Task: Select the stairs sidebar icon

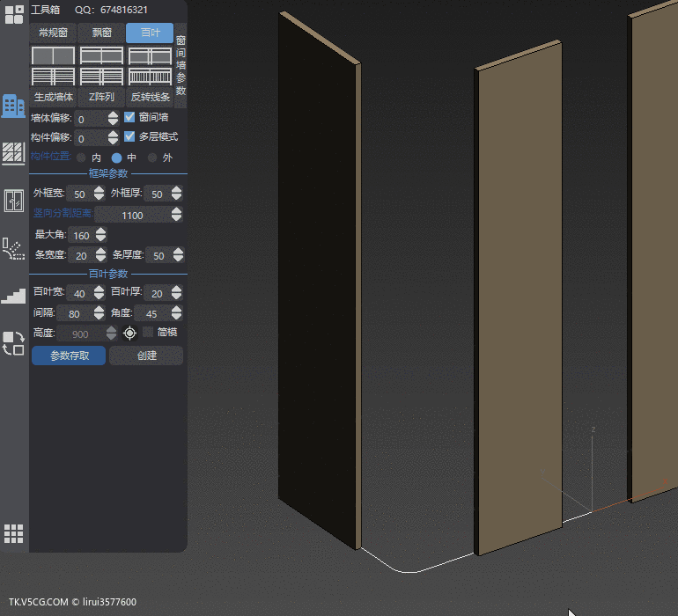Action: coord(13,297)
